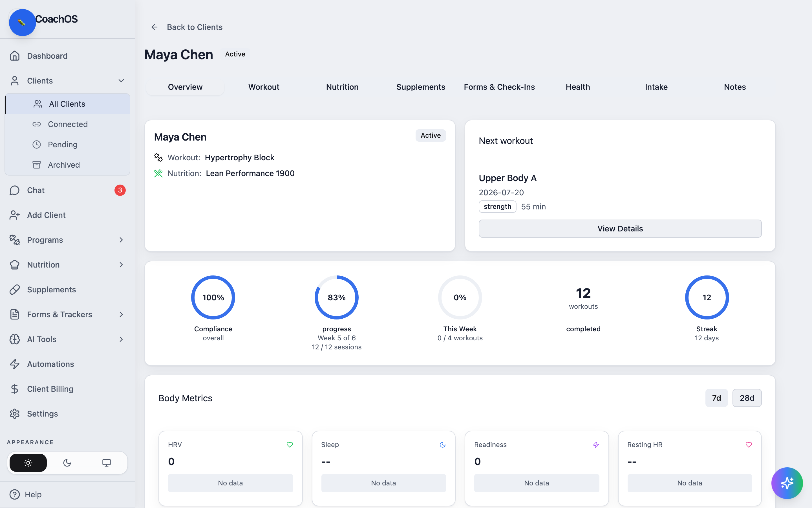
Task: Click the Programs dumbbell icon
Action: 14,240
